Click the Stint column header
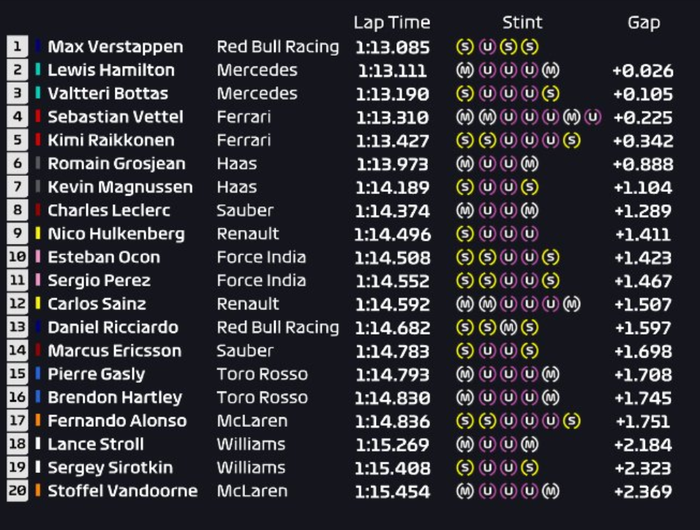Viewport: 700px width, 530px height. click(522, 22)
